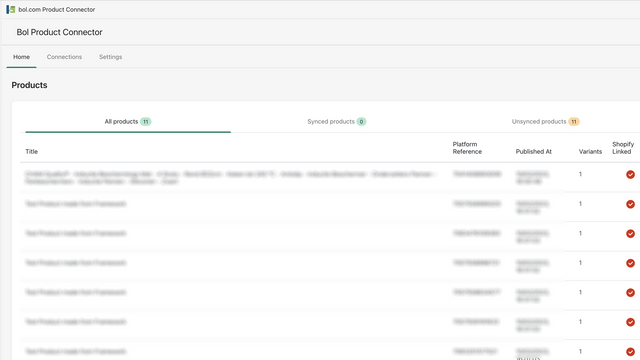Click the Published At column header
Image resolution: width=640 pixels, height=360 pixels.
(533, 151)
